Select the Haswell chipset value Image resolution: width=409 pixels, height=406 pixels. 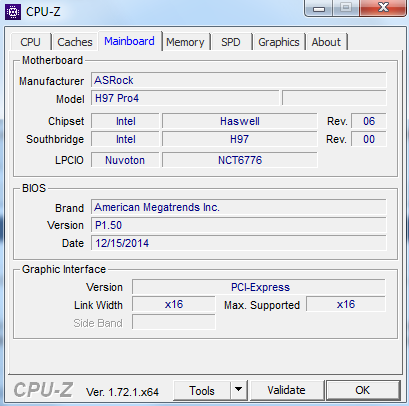click(240, 121)
